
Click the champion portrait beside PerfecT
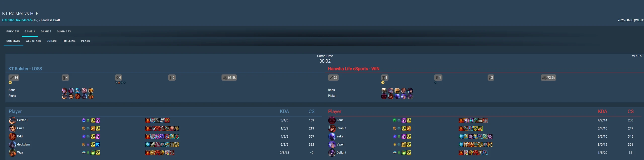[x=12, y=120]
